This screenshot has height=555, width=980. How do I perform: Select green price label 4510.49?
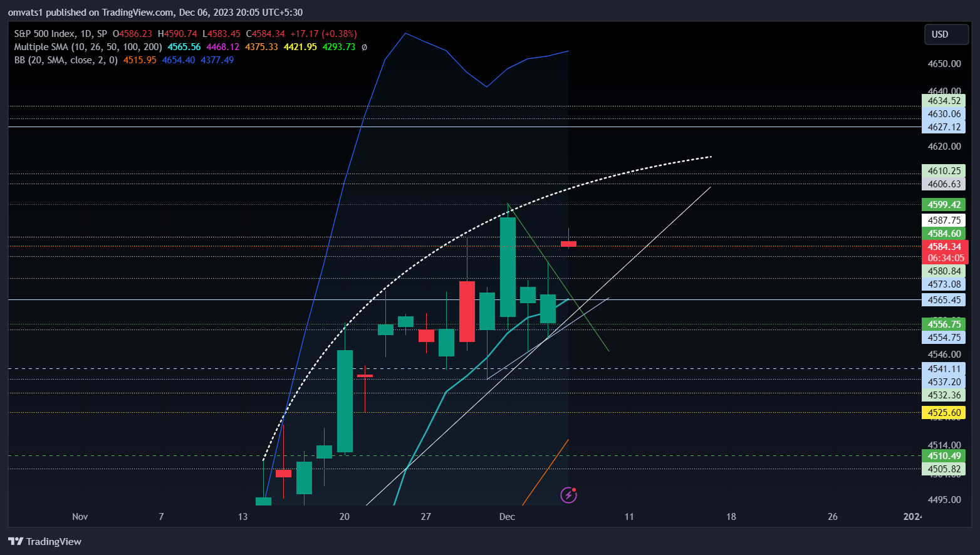[944, 456]
